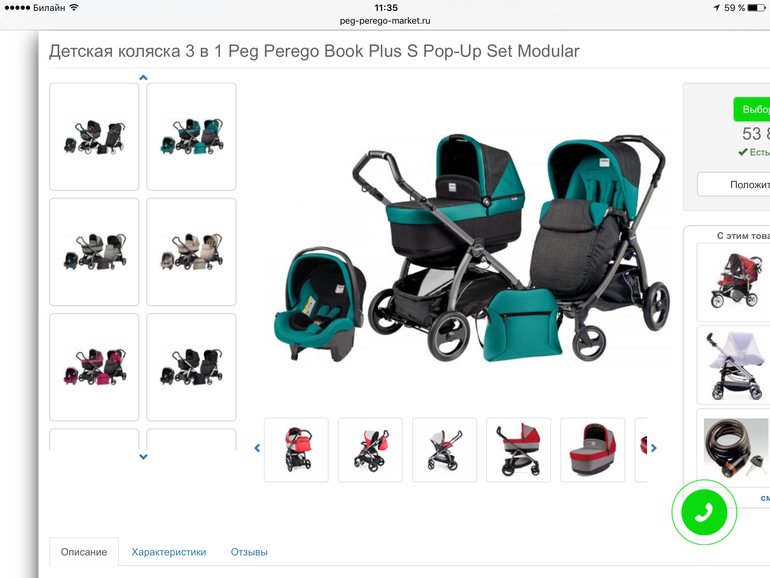View the red carrycot-only gallery photo
Viewport: 770px width, 578px height.
[593, 450]
